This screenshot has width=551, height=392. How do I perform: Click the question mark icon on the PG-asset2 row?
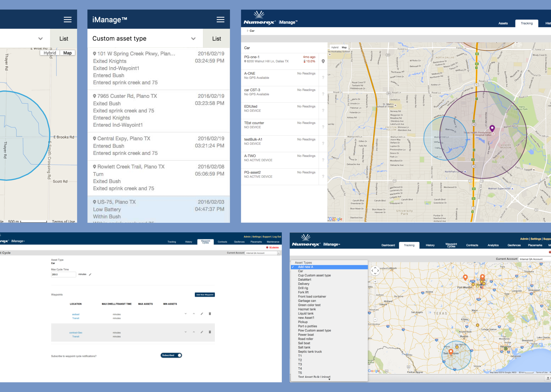[x=323, y=177]
